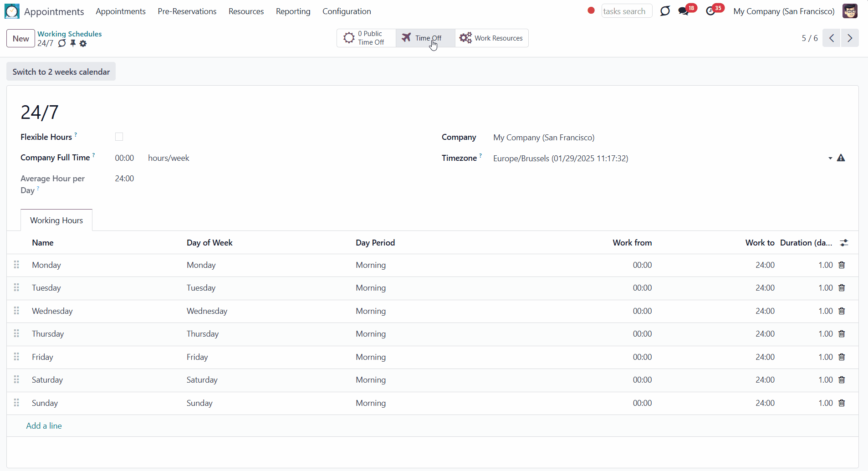Viewport: 868px width, 471px height.
Task: Delete the Sunday working hours line
Action: pos(842,403)
